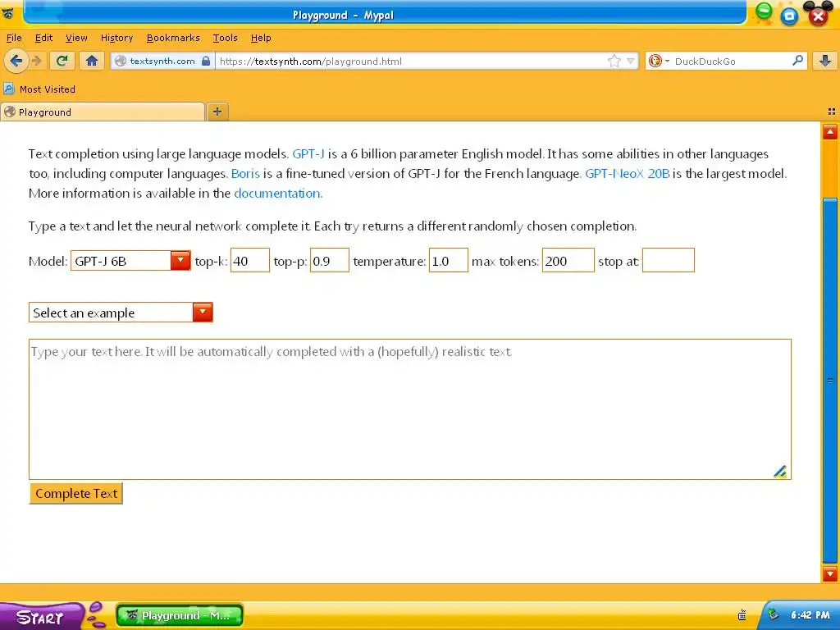Open the Boris link

pyautogui.click(x=245, y=174)
